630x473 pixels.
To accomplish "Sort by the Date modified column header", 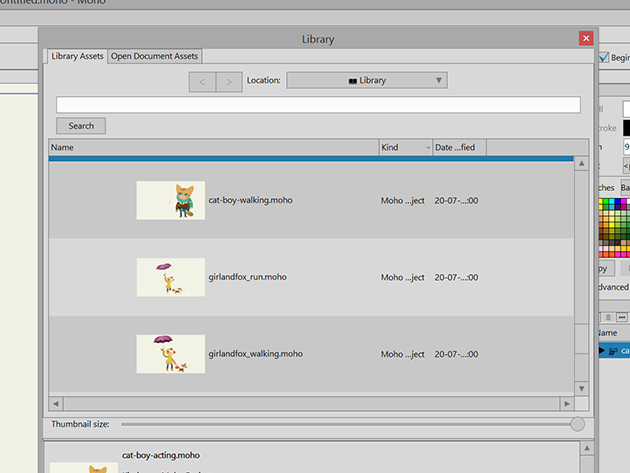I will click(x=459, y=147).
